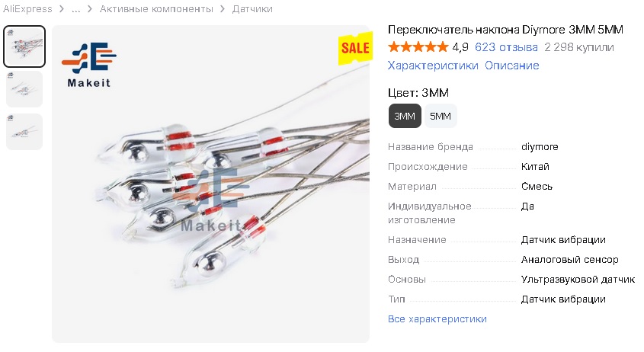Select the second product thumbnail
The width and height of the screenshot is (644, 352).
[24, 89]
